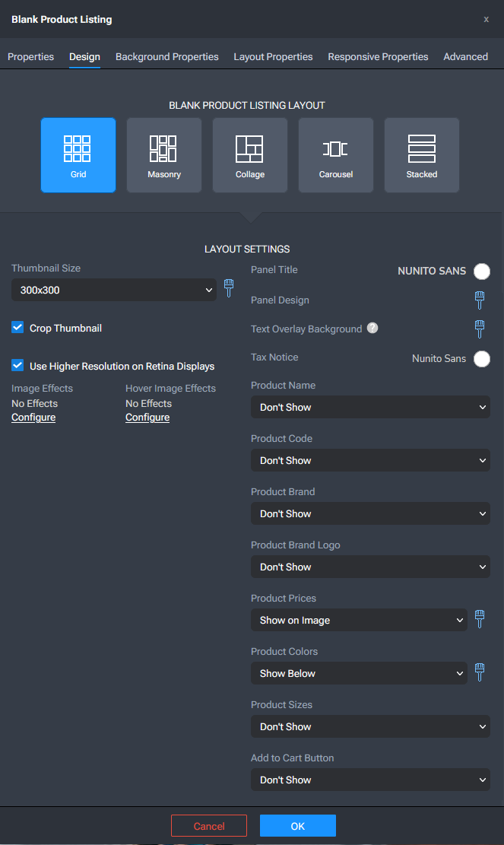Open the Product Prices dropdown
Viewport: 504px width, 845px height.
point(359,620)
